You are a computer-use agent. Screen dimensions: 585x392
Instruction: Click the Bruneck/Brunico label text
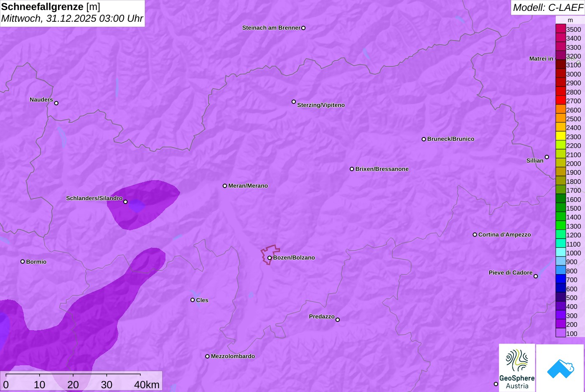click(451, 139)
